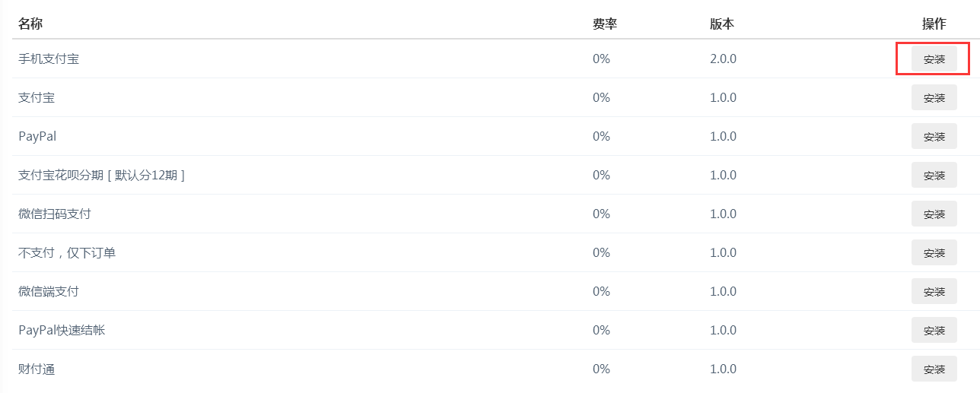Click the 财付通 row name
Viewport: 980px width, 393px height.
(x=37, y=369)
